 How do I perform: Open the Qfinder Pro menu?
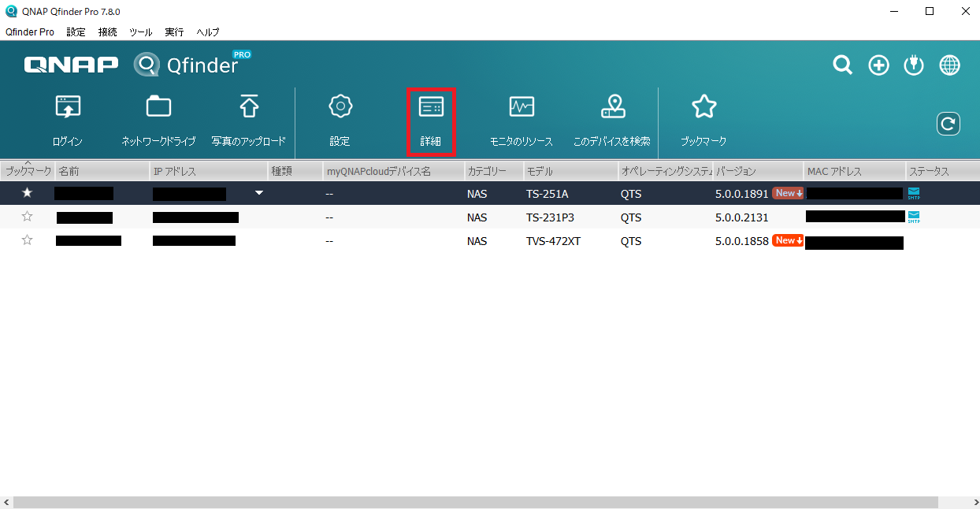tap(30, 32)
